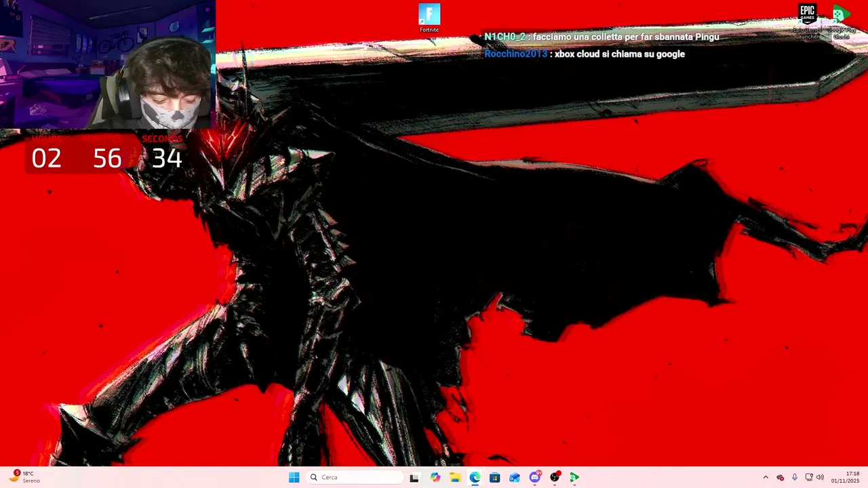Screen dimensions: 868x488
Task: Click the stream timer seconds value 34
Action: [167, 159]
